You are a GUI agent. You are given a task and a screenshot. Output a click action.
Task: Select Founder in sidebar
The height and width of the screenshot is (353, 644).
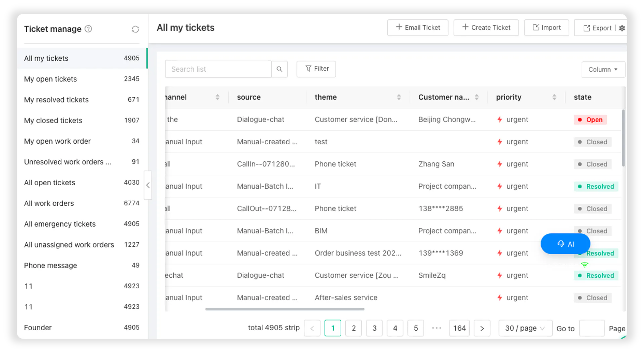82,328
